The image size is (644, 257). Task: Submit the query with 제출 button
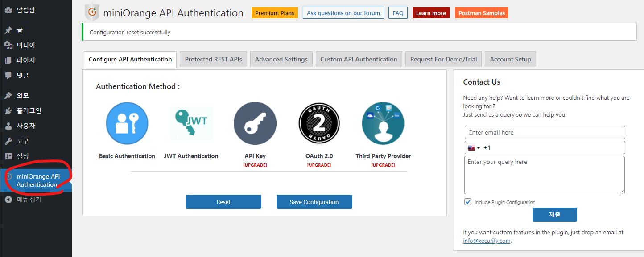[x=555, y=215]
